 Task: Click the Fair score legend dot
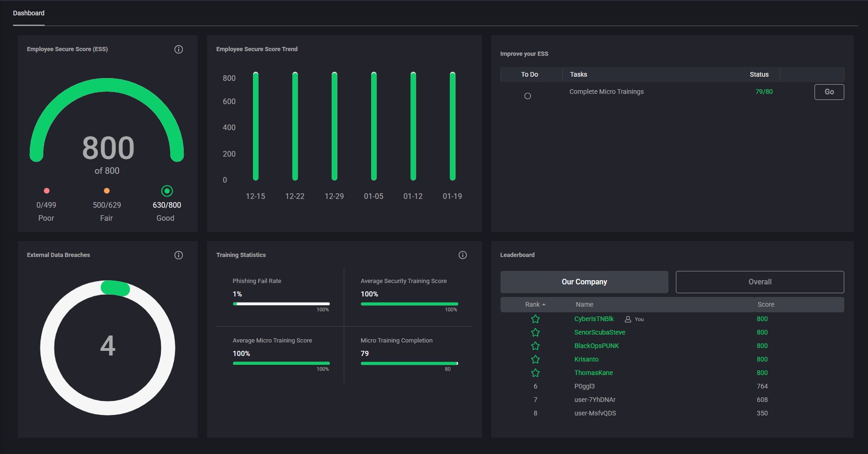pyautogui.click(x=107, y=191)
